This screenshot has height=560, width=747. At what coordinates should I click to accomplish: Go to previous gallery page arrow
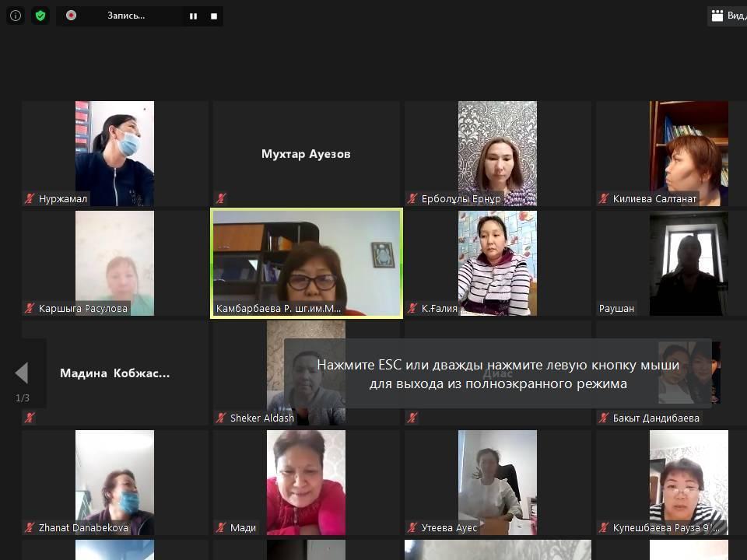pyautogui.click(x=22, y=373)
